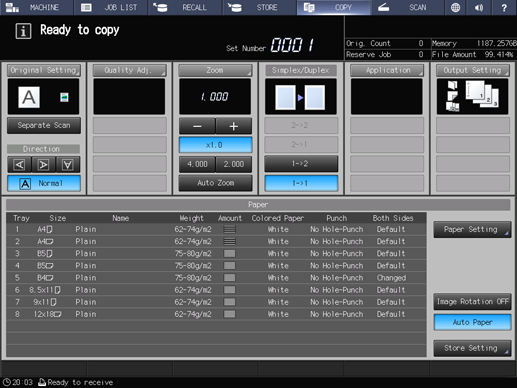517x388 pixels.
Task: Set zoom to the 2.000 preset
Action: [234, 164]
